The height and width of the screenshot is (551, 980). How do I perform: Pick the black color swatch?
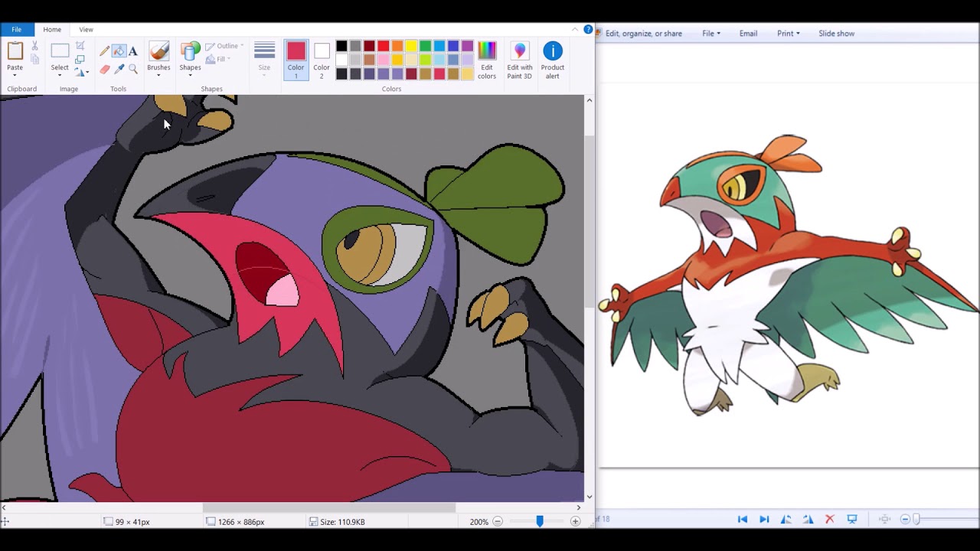tap(341, 46)
